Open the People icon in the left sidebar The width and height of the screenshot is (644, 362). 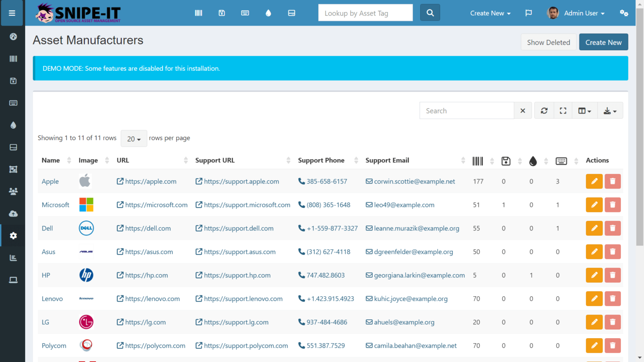(x=13, y=191)
